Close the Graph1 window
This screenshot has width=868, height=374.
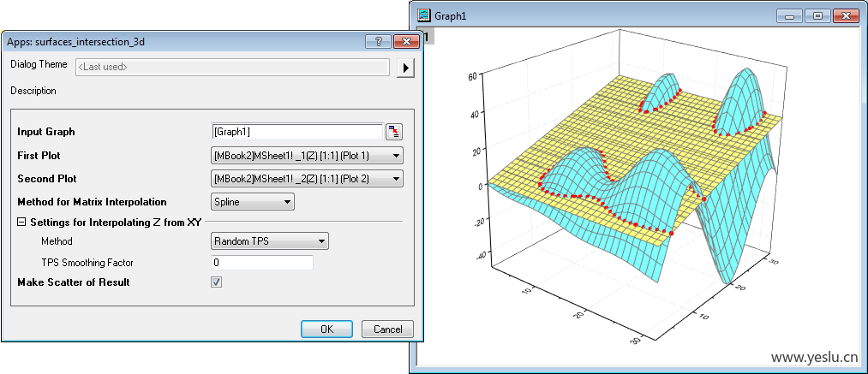(846, 16)
